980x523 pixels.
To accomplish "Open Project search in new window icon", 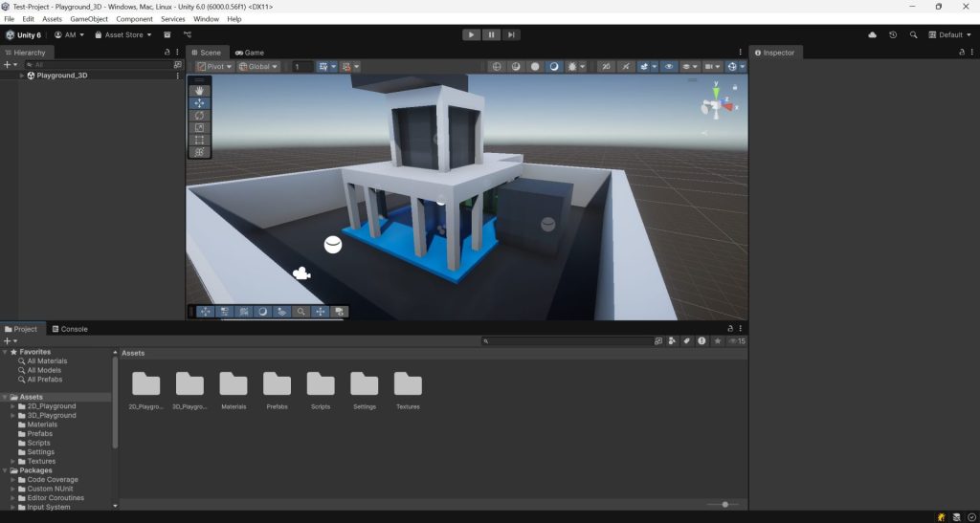I will (x=658, y=340).
